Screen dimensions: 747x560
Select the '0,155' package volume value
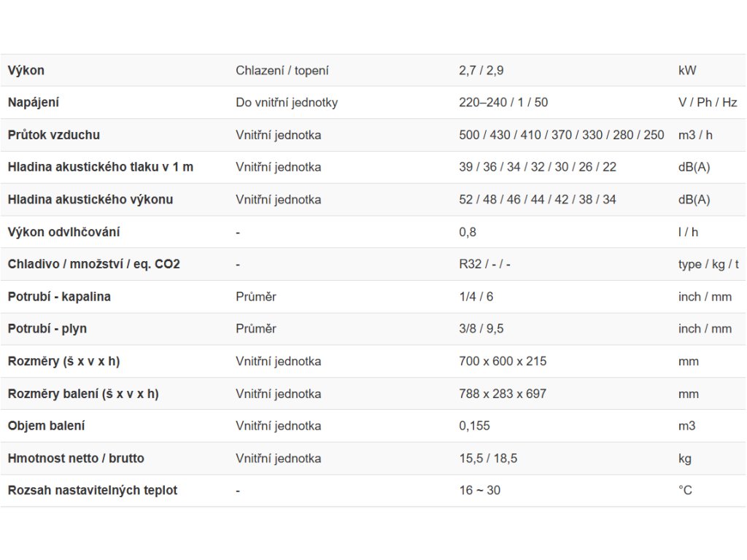(x=475, y=426)
